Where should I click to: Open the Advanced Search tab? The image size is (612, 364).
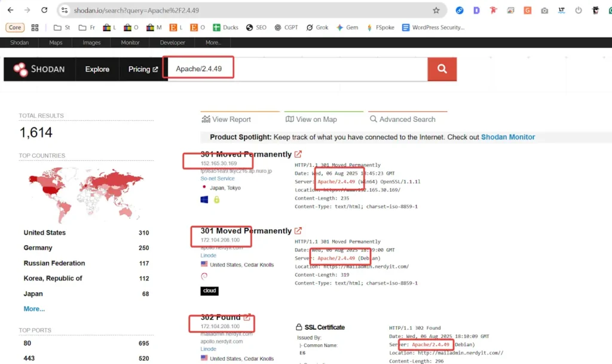(x=402, y=120)
